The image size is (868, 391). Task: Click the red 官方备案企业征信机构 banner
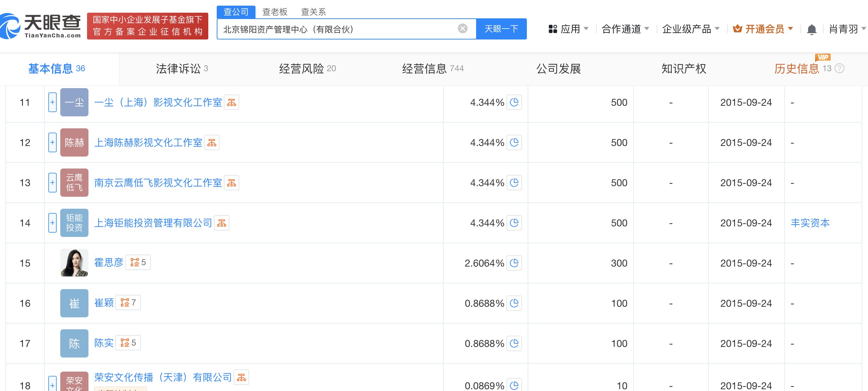[148, 26]
